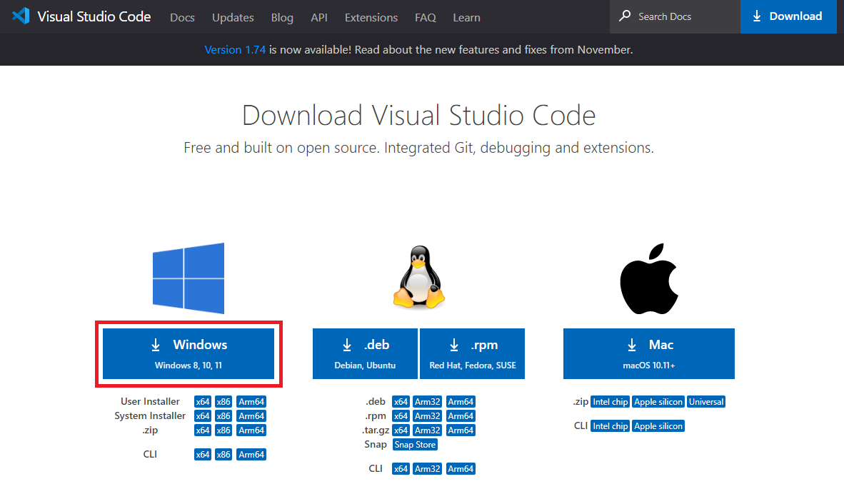This screenshot has height=504, width=844.
Task: Select Linux .tar.gz x64 download
Action: pyautogui.click(x=401, y=430)
